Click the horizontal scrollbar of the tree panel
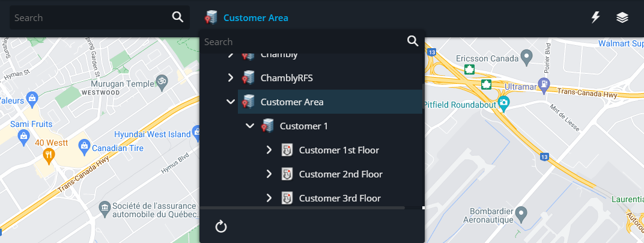This screenshot has height=243, width=644. pyautogui.click(x=303, y=208)
